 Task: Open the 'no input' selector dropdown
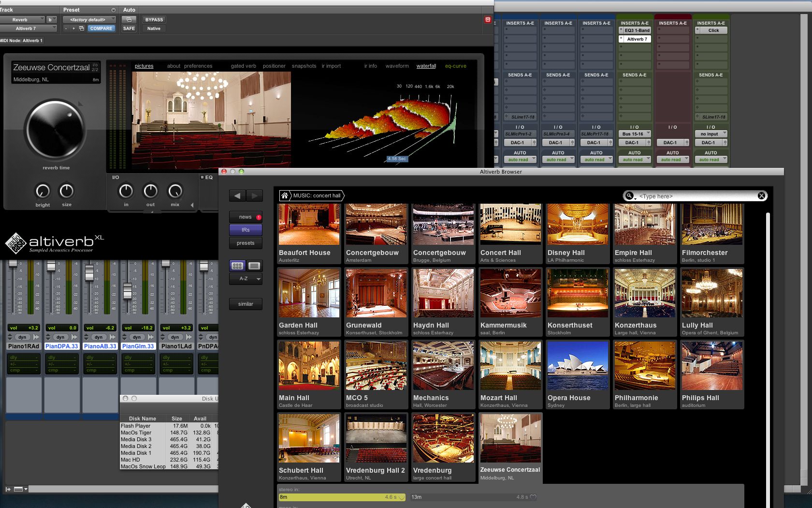(x=711, y=134)
